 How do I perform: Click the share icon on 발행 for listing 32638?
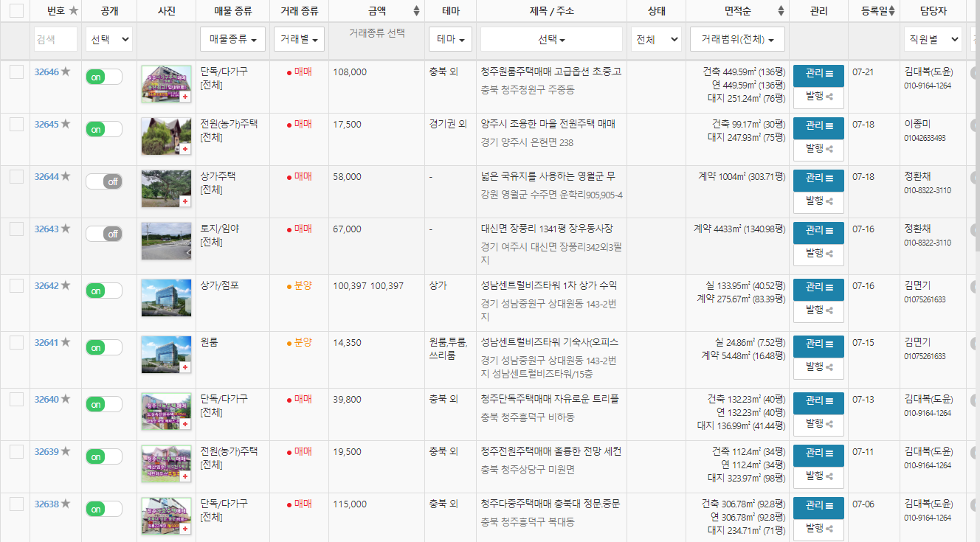(829, 529)
